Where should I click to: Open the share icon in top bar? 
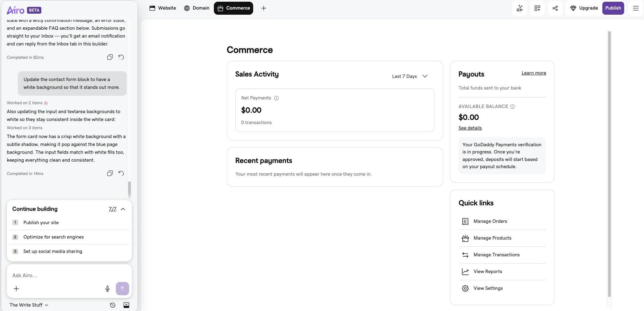(555, 8)
